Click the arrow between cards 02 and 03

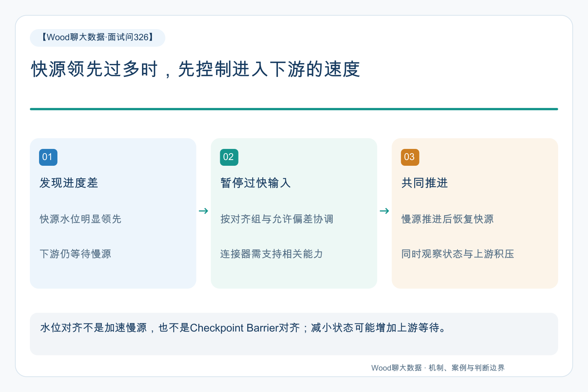coord(384,211)
